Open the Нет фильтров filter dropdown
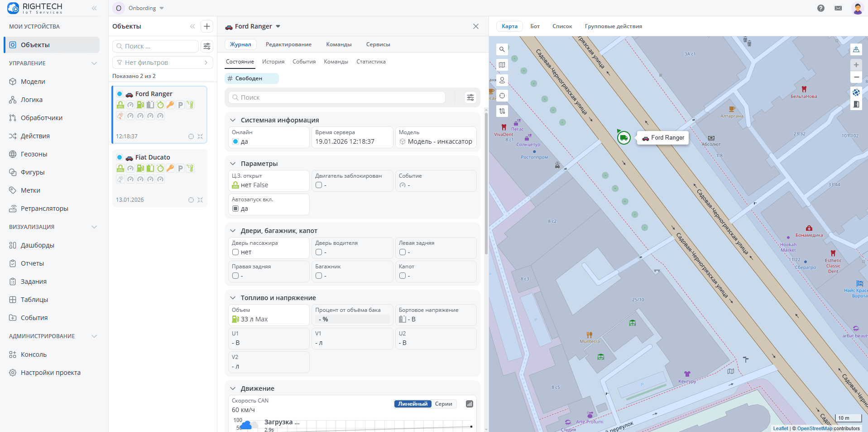 coord(162,63)
